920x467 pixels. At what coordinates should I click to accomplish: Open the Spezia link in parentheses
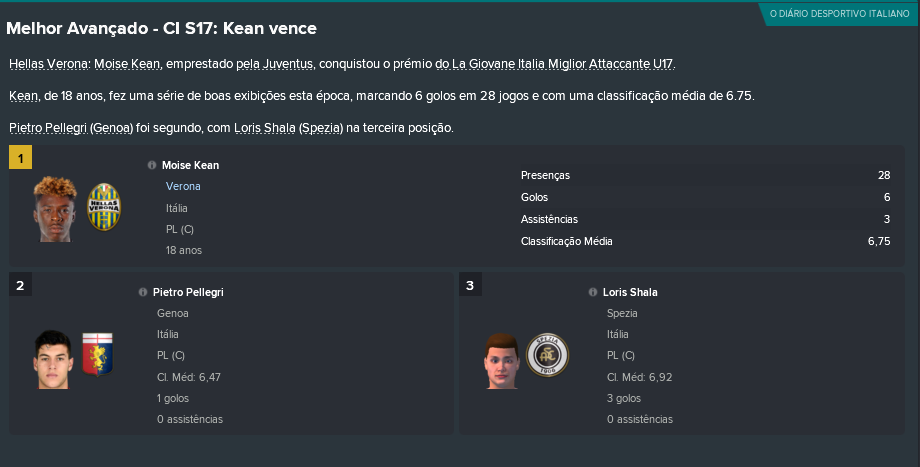321,128
